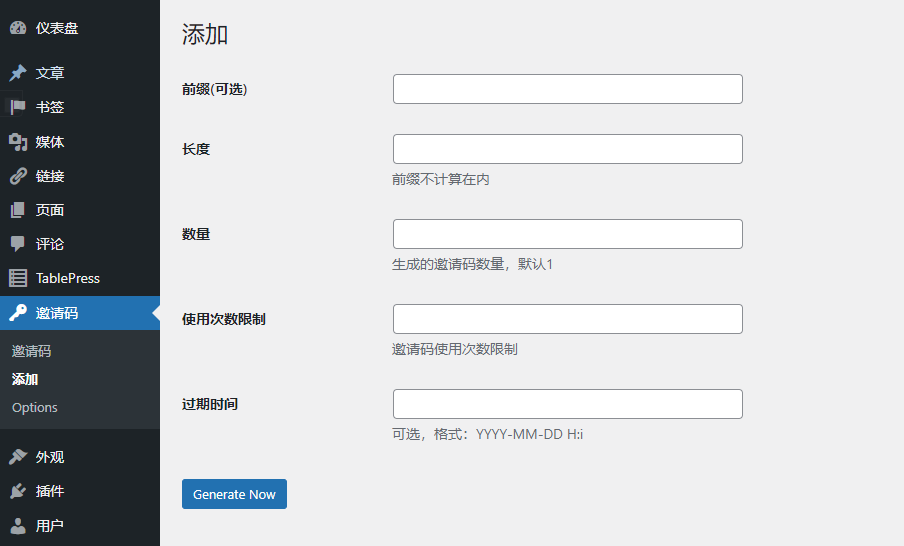
Task: Click into the 长度 text field
Action: tap(567, 149)
